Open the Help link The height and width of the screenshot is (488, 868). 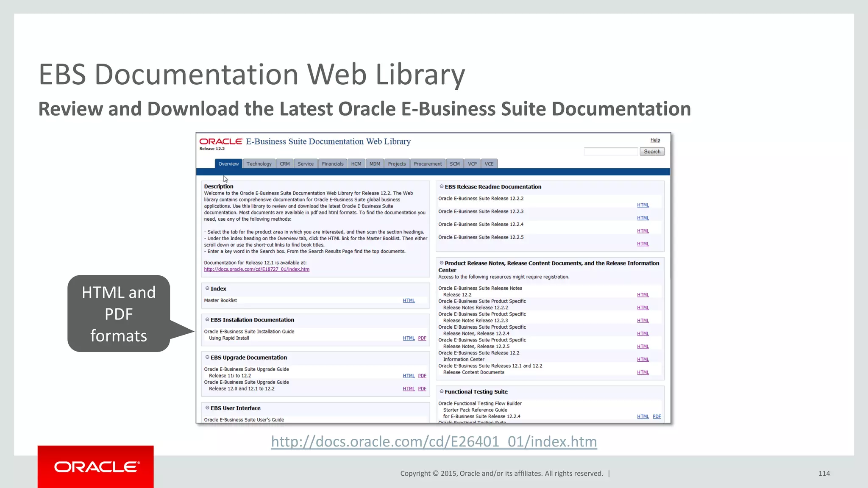tap(655, 140)
